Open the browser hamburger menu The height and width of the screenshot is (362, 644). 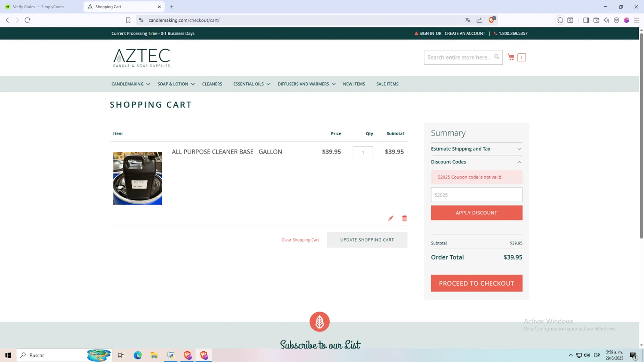(637, 20)
